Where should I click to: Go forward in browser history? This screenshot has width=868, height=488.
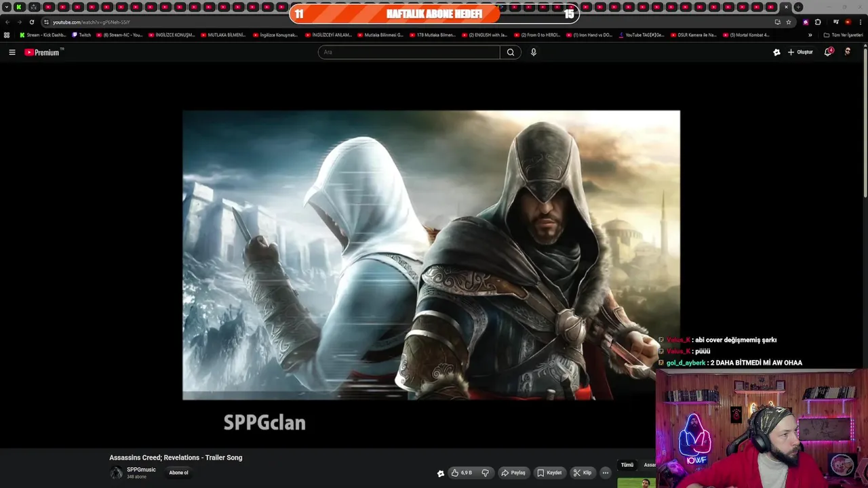pyautogui.click(x=19, y=22)
